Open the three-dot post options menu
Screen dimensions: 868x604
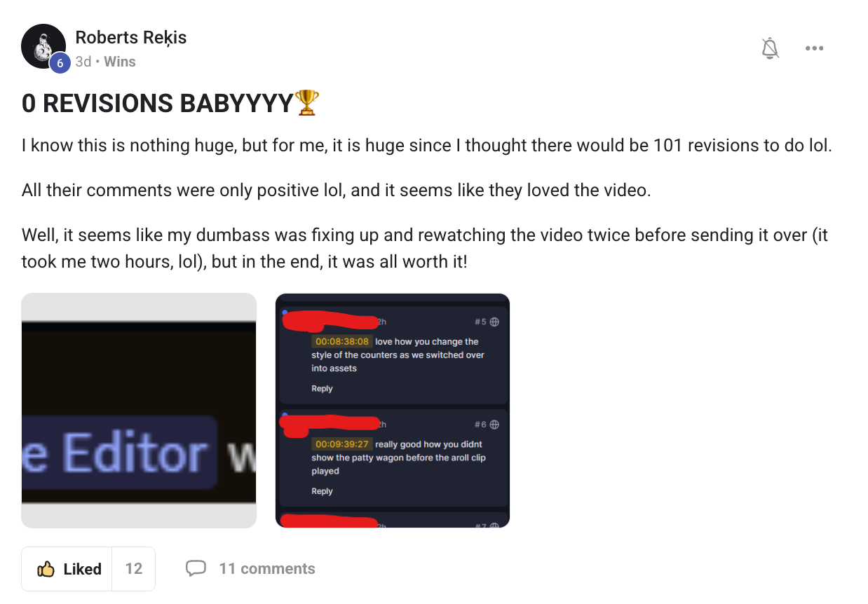pos(814,48)
